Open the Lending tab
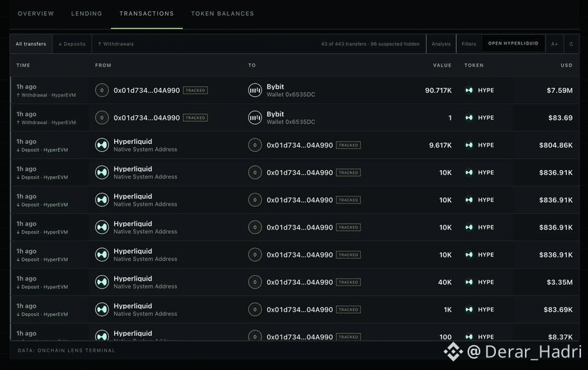This screenshot has width=588, height=370. [x=86, y=13]
